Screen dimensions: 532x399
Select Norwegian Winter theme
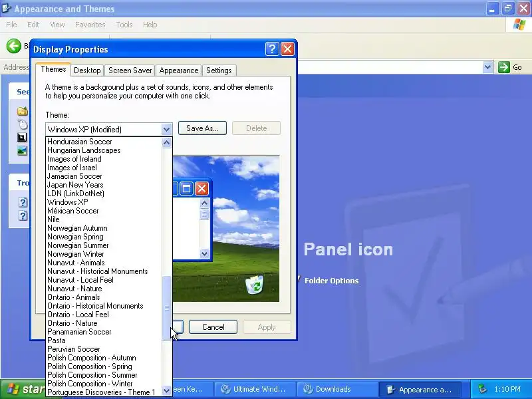click(x=104, y=254)
